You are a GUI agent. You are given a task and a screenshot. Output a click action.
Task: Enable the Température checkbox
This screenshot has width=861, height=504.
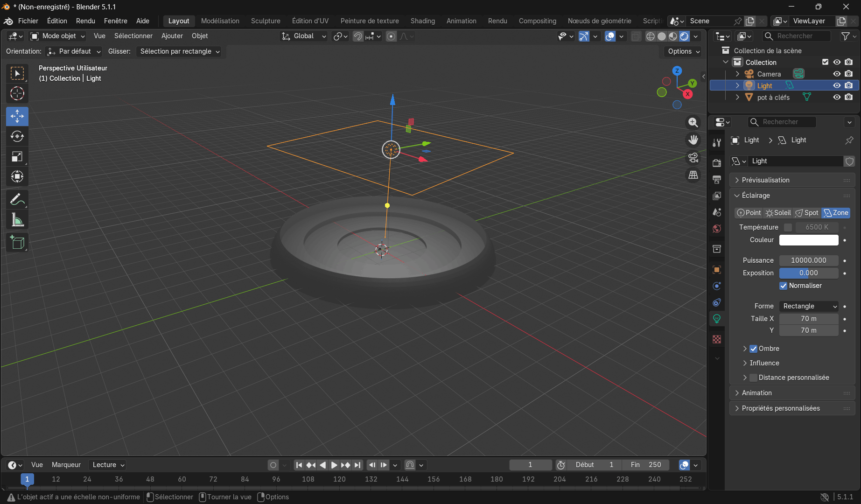tap(788, 227)
